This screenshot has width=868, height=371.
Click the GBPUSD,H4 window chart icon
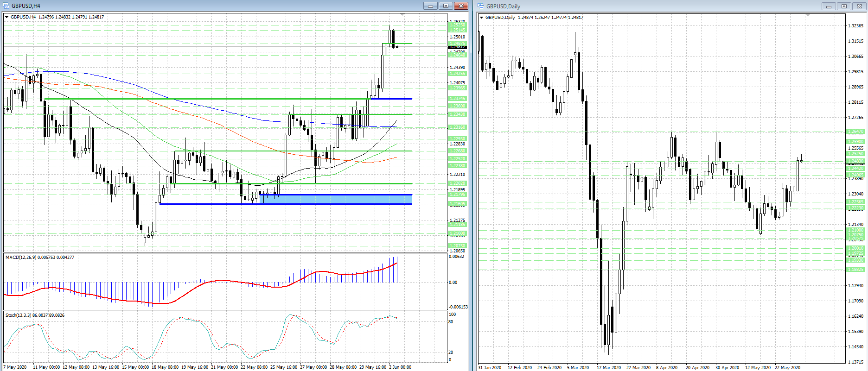click(6, 6)
